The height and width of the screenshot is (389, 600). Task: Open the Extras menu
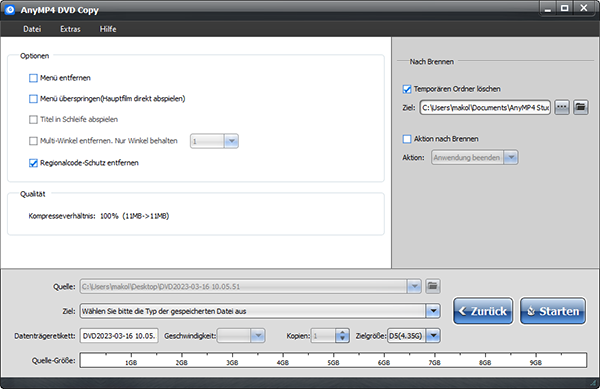pyautogui.click(x=70, y=29)
